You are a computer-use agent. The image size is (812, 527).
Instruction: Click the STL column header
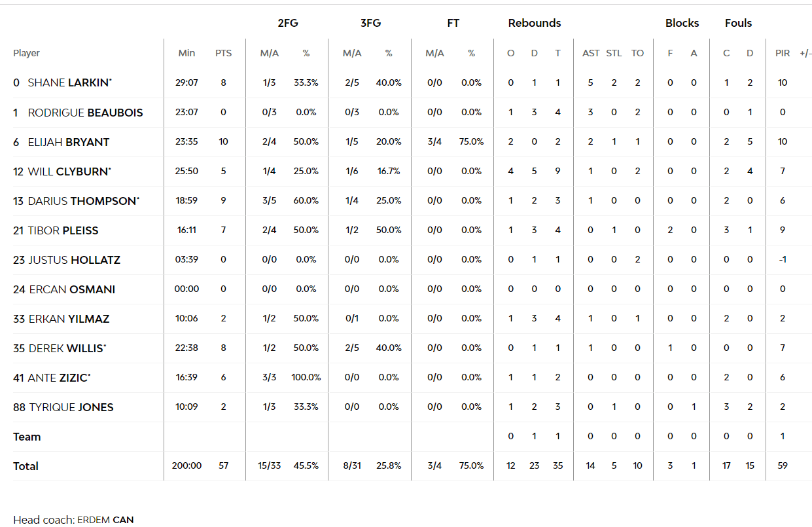click(614, 53)
